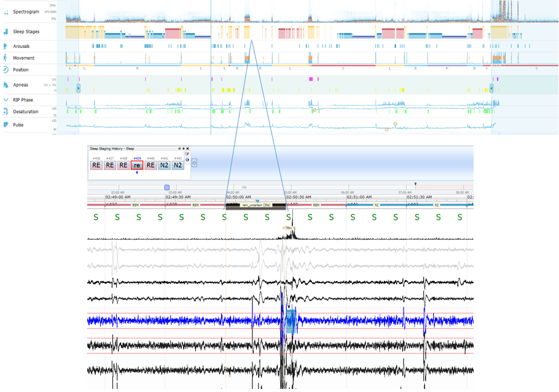Click the Sleep Stages bar-chart icon
The width and height of the screenshot is (559, 392).
(6, 31)
